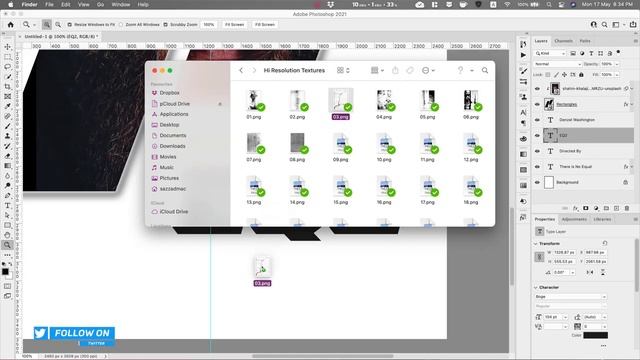Click the 100% zoom button

[209, 24]
